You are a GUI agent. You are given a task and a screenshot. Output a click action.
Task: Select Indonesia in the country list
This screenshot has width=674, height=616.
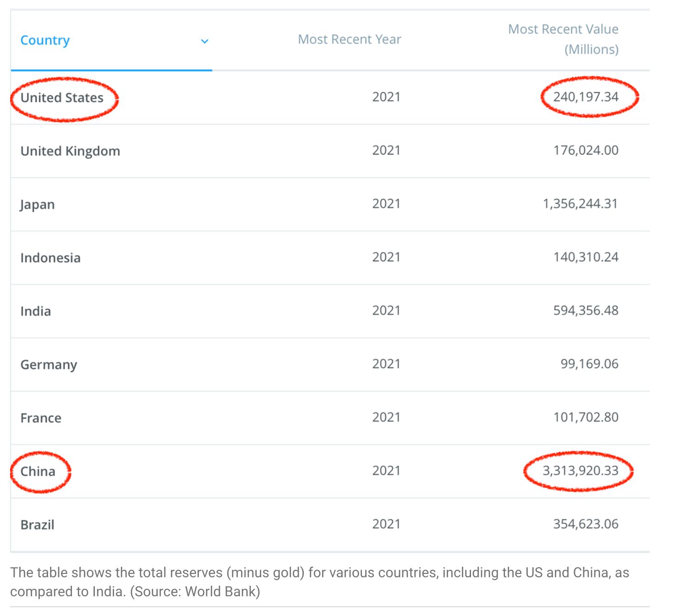pyautogui.click(x=50, y=258)
